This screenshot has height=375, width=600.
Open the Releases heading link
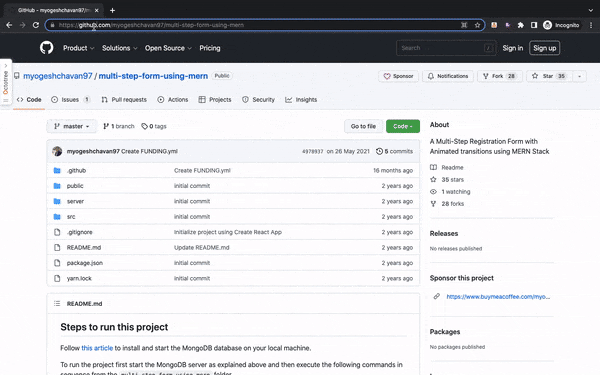[444, 233]
